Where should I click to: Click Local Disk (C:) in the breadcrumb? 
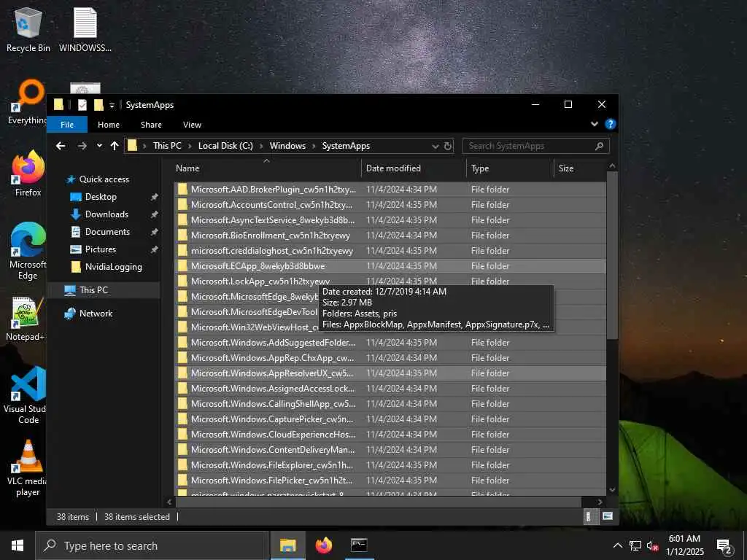225,146
